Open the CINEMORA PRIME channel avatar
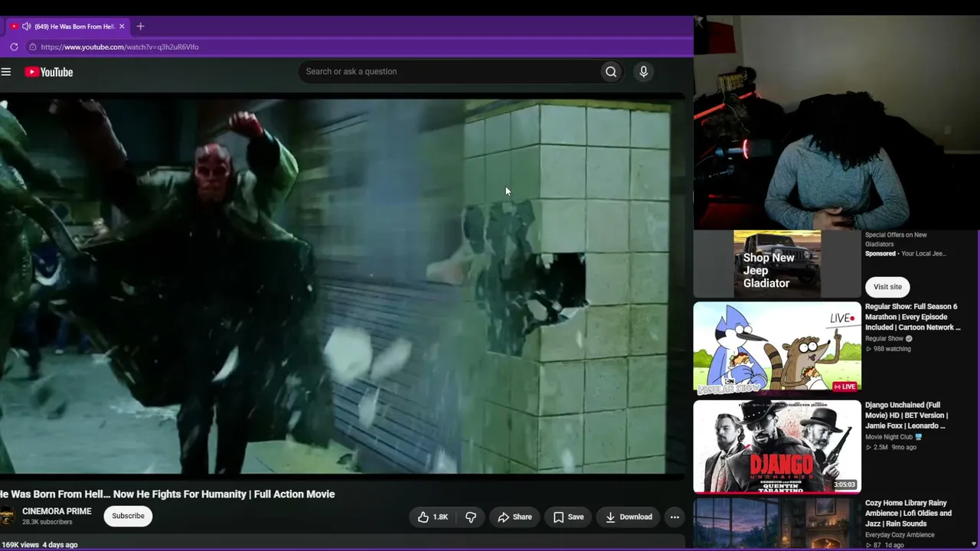 pyautogui.click(x=7, y=517)
